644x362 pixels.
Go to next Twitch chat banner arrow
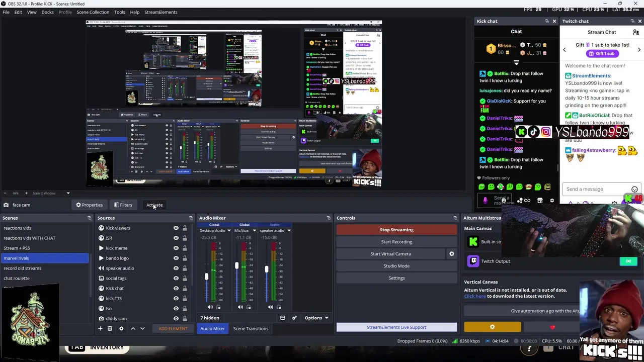coord(639,49)
